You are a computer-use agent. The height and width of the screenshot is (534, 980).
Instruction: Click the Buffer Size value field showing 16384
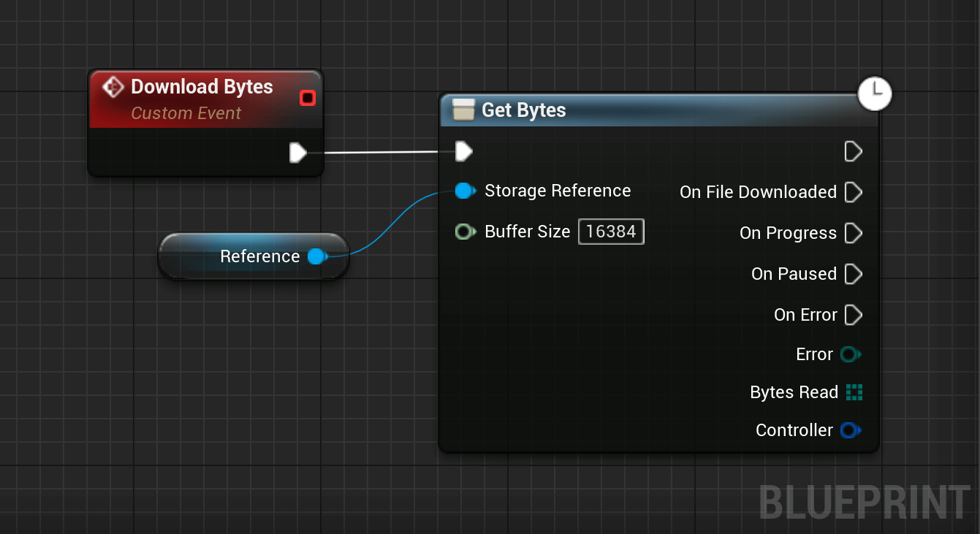click(x=612, y=232)
